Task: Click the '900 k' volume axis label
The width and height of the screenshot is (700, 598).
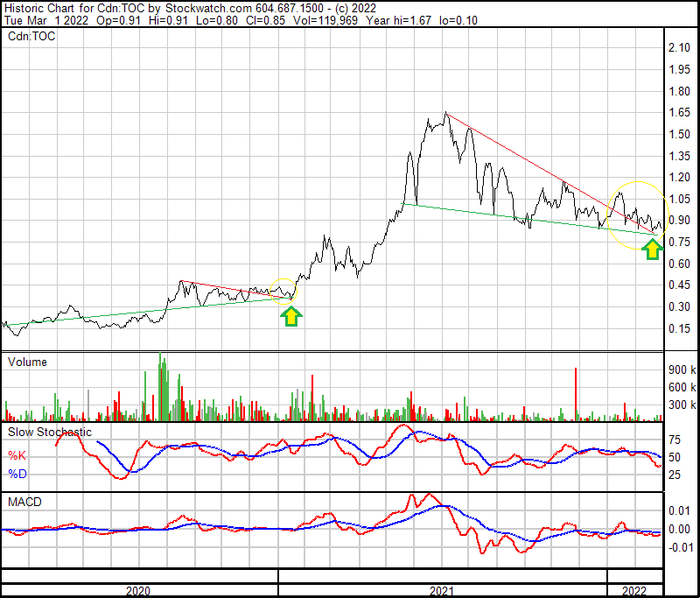Action: pyautogui.click(x=682, y=369)
